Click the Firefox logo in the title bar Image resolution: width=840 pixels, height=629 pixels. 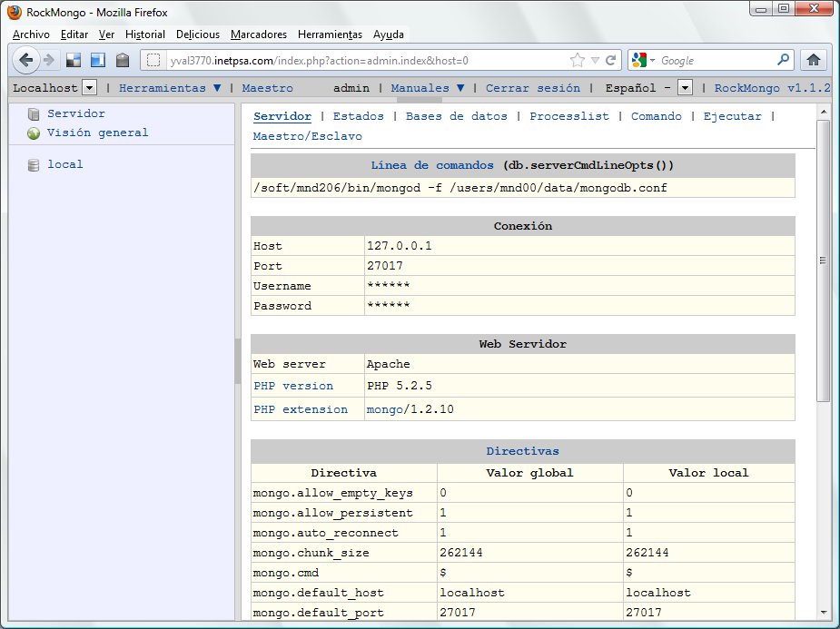pyautogui.click(x=15, y=12)
